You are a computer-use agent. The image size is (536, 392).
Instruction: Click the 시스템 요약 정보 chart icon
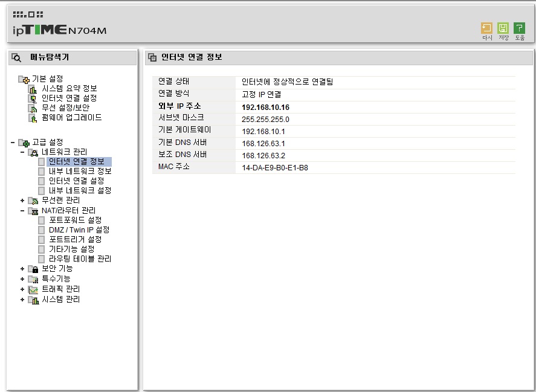33,89
